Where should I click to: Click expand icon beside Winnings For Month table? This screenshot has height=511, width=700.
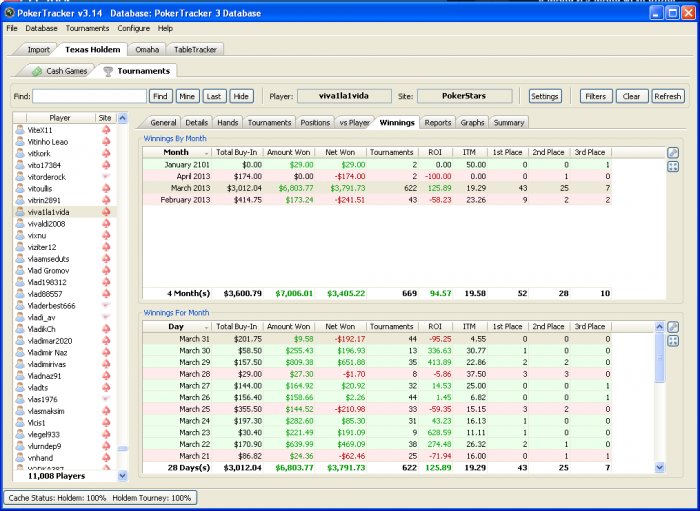(673, 341)
